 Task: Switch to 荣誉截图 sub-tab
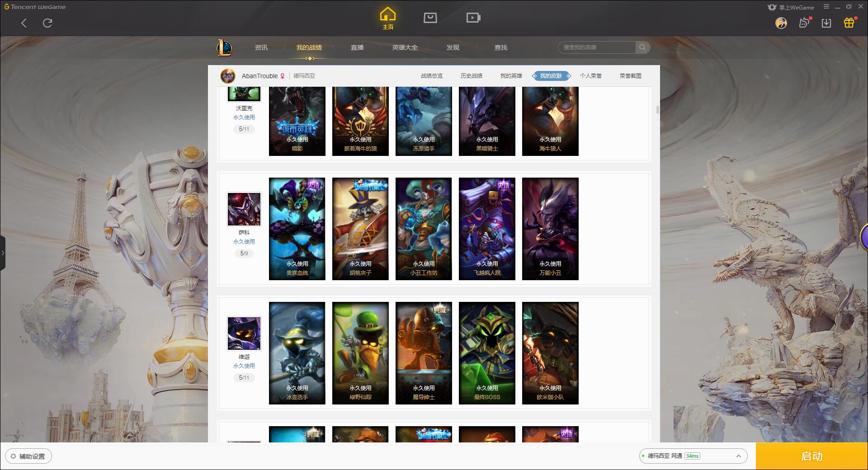[631, 76]
